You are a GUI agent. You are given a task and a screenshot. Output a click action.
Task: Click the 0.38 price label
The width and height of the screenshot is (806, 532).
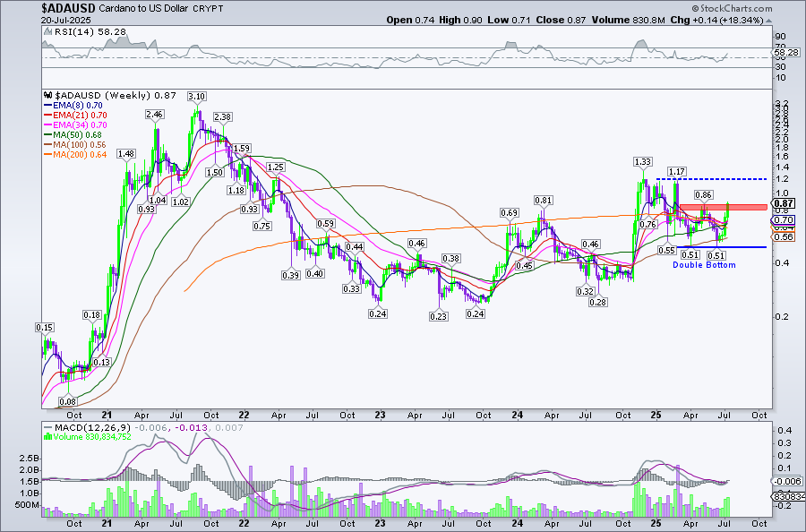pos(450,259)
